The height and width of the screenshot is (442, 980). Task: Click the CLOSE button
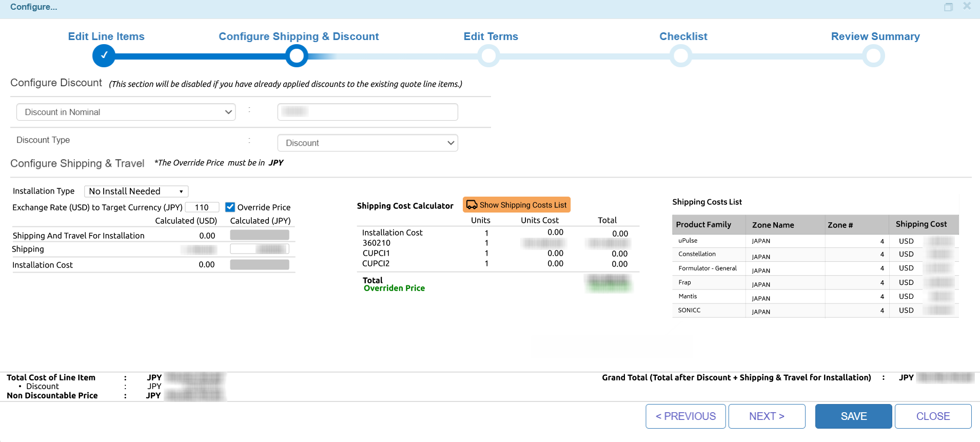(933, 416)
